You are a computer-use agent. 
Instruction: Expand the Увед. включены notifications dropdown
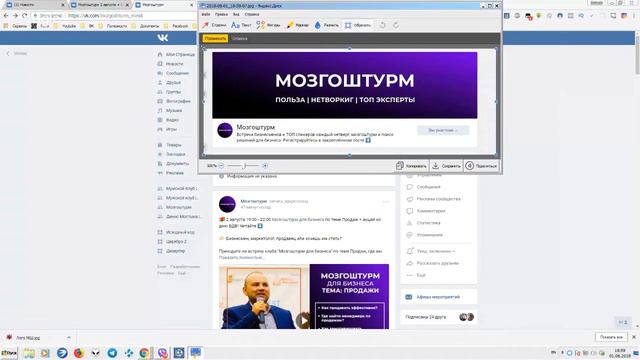(431, 251)
